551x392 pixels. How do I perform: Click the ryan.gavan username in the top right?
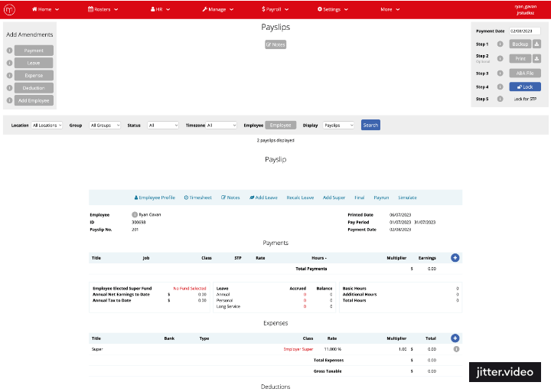click(x=525, y=6)
